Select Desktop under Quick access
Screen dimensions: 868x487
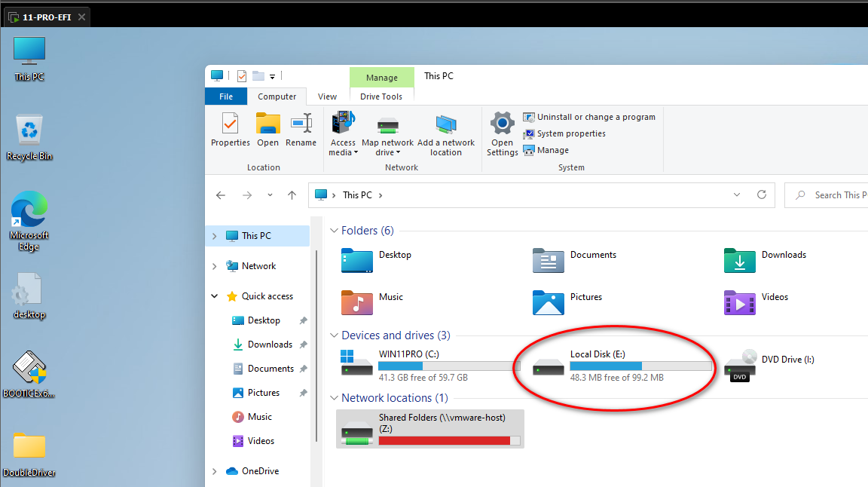pos(264,320)
